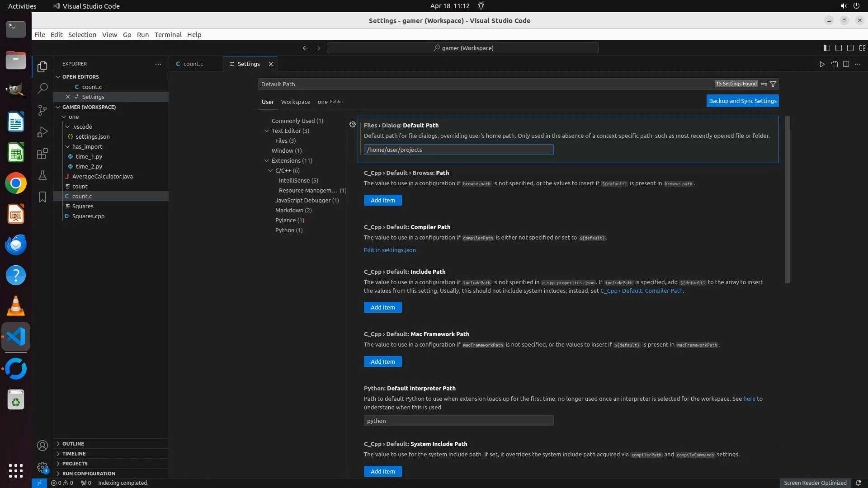Open the Terminal menu
This screenshot has height=488, width=868.
coord(168,35)
